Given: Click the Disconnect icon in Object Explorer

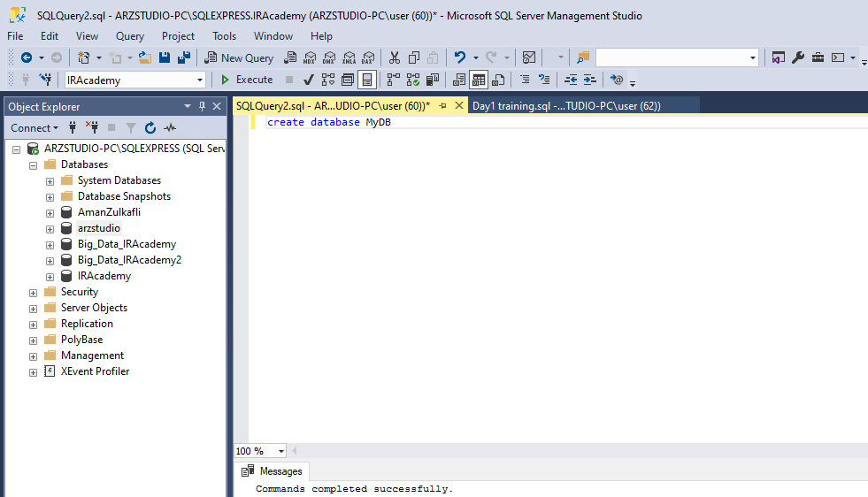Looking at the screenshot, I should 92,128.
